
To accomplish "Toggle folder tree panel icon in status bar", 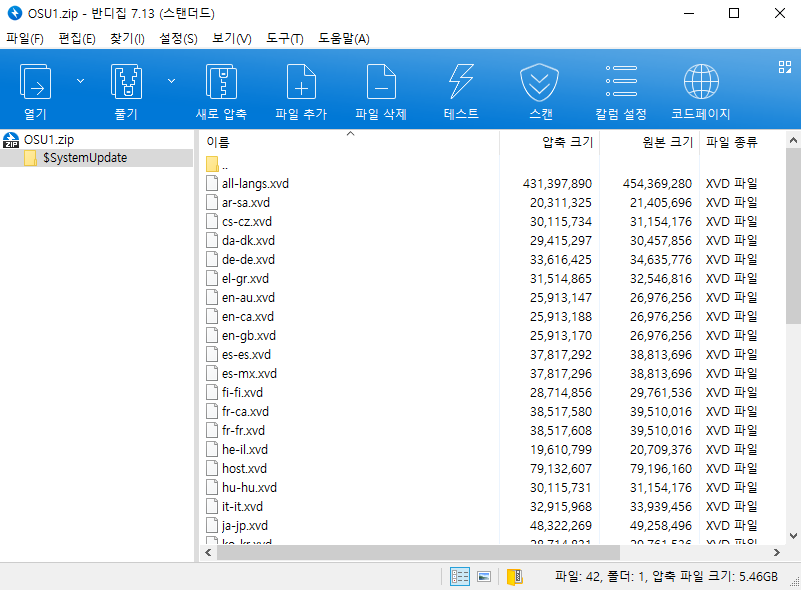I will tap(514, 577).
